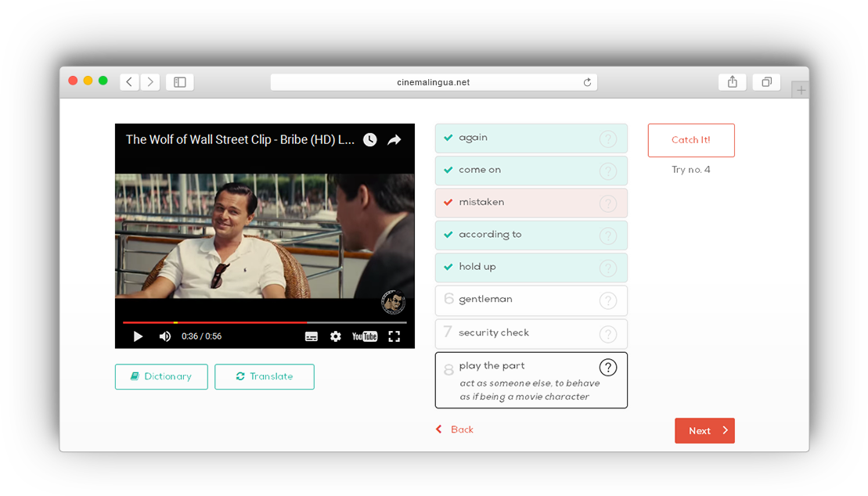Open a new browser tab
This screenshot has width=868, height=496.
[801, 90]
